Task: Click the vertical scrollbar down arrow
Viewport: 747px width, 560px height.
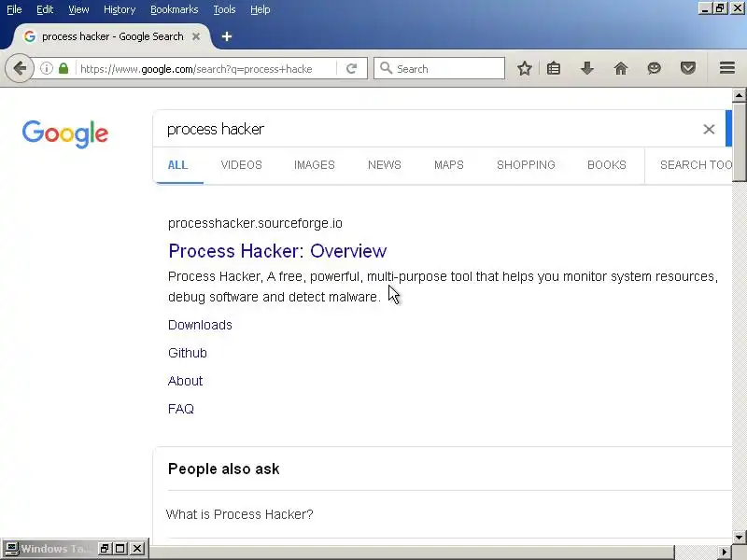Action: coord(739,538)
